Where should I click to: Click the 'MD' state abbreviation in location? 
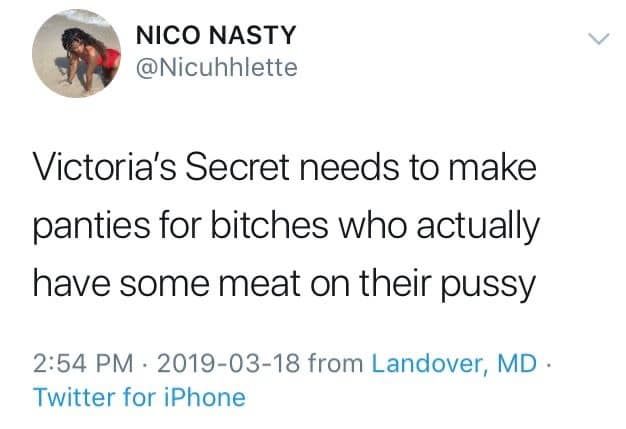click(x=520, y=361)
